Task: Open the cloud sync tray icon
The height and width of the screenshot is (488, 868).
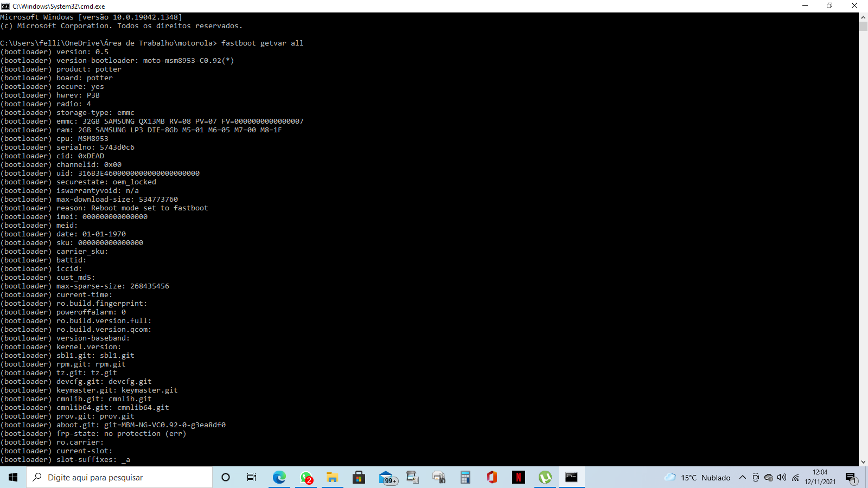Action: point(769,477)
